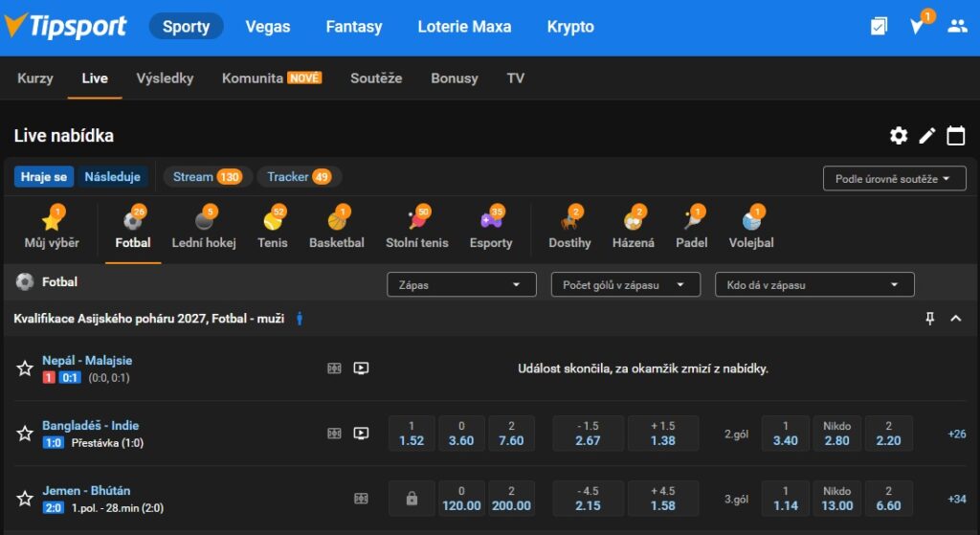
Task: Bet on odds 1.52 for Bangladéš
Action: click(412, 434)
